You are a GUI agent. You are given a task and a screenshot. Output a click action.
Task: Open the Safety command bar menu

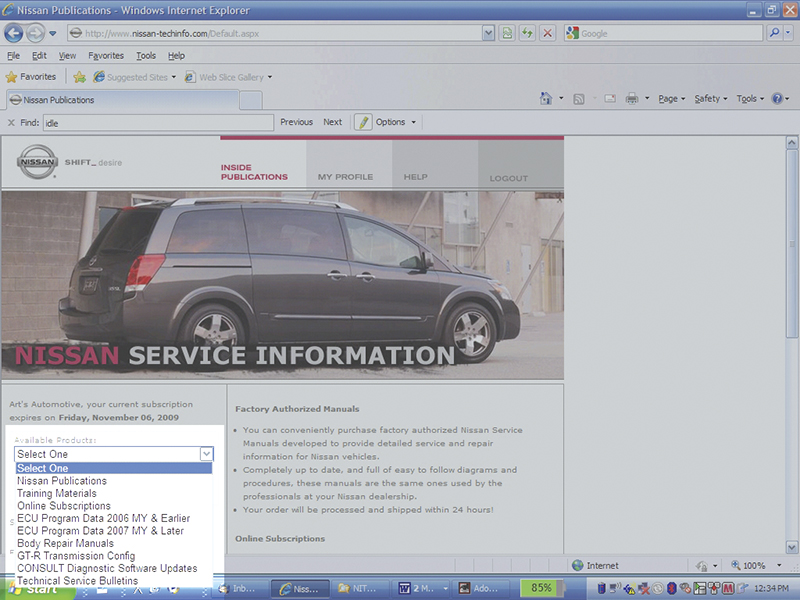[711, 99]
